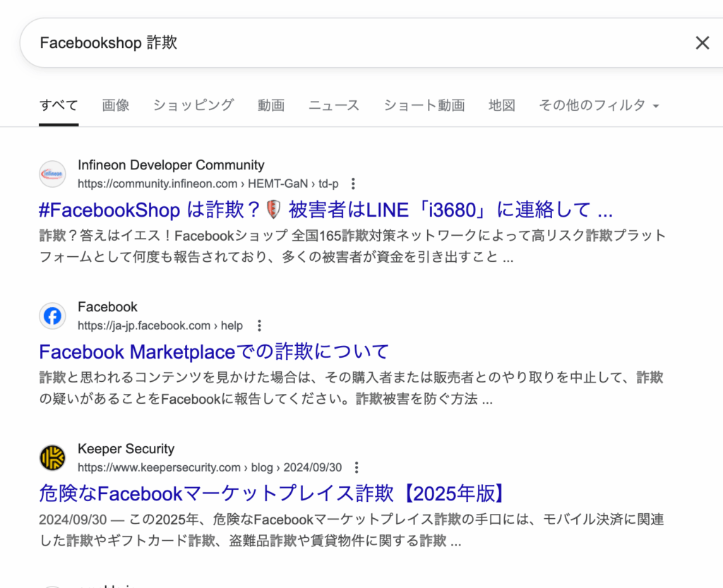Screen dimensions: 723x588
Task: Switch to the ショッピング tab
Action: 193,105
